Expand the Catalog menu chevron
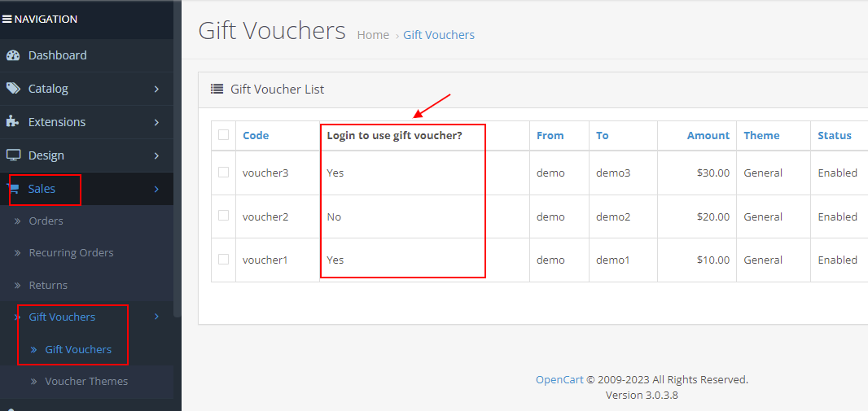The width and height of the screenshot is (868, 411). click(156, 89)
